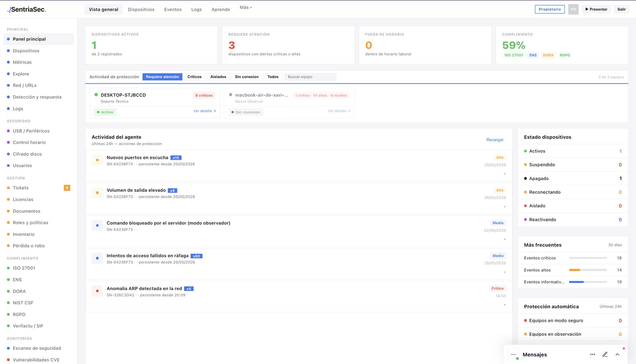
Task: Open the Dispositivos top tab
Action: (x=141, y=10)
